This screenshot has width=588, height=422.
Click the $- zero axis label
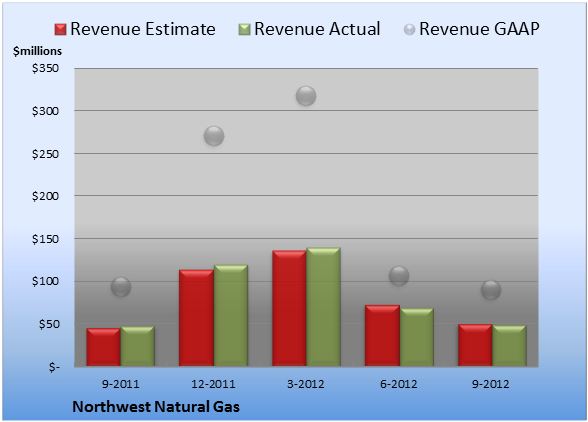pos(54,367)
